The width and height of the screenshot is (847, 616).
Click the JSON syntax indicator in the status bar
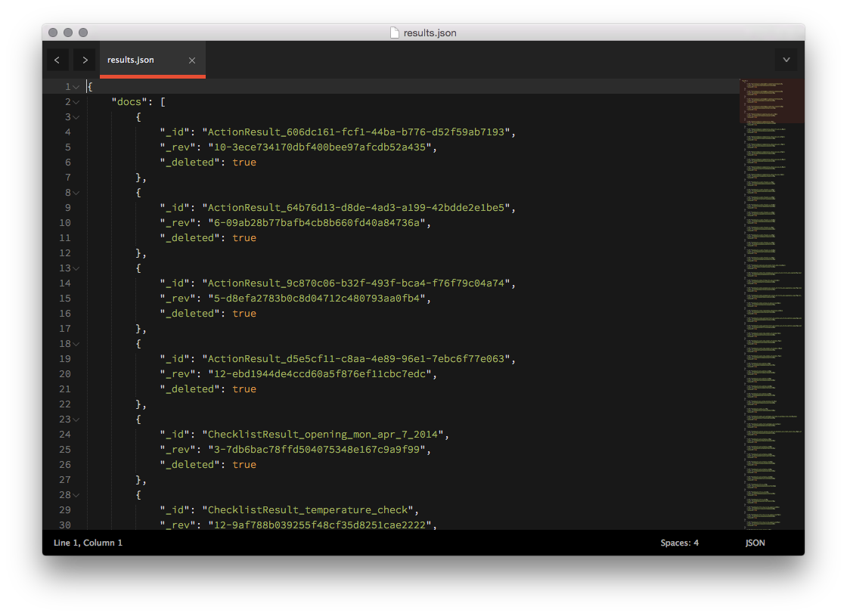pos(755,542)
